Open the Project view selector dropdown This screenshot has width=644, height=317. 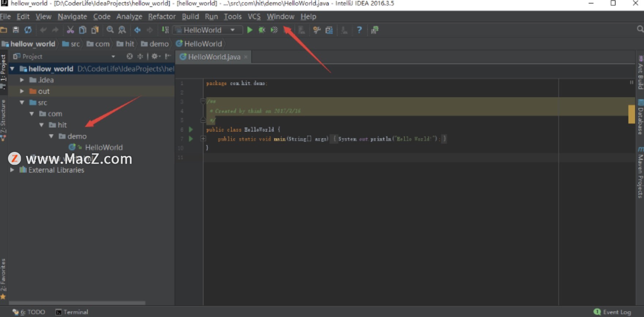click(x=113, y=56)
